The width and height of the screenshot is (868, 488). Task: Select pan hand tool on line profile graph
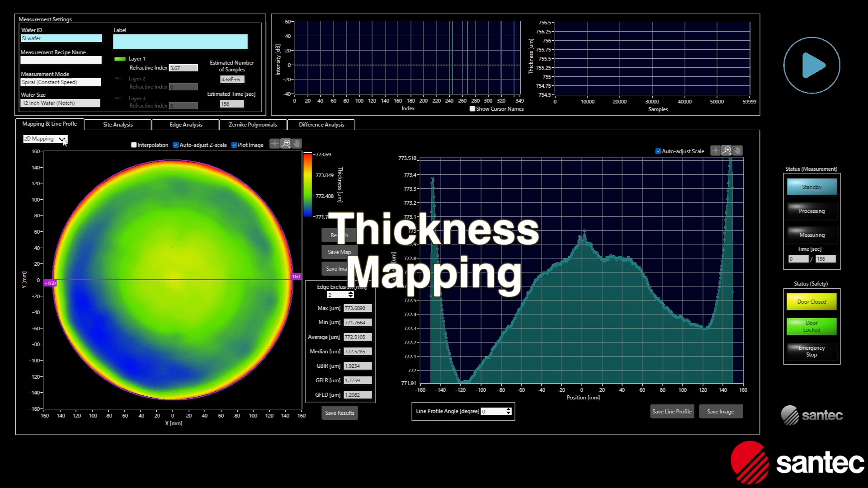tap(737, 150)
